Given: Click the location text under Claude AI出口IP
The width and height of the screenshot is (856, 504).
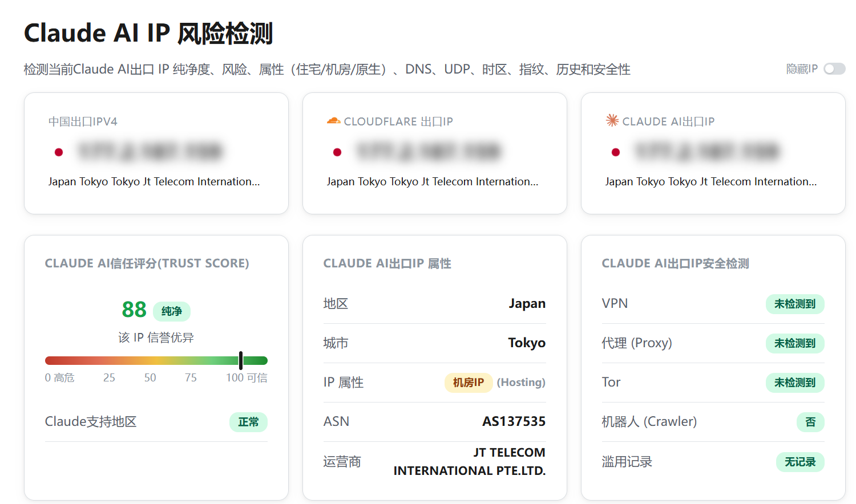Looking at the screenshot, I should pos(711,181).
